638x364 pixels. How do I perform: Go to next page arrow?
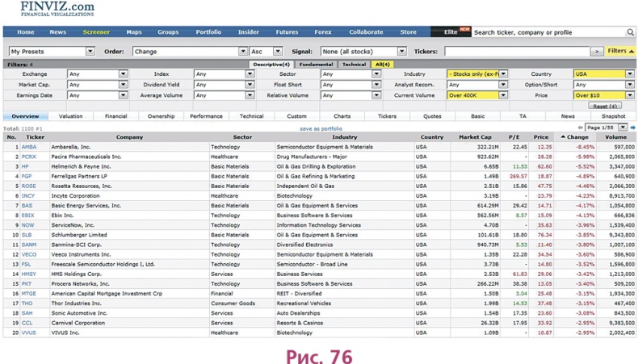pos(632,128)
